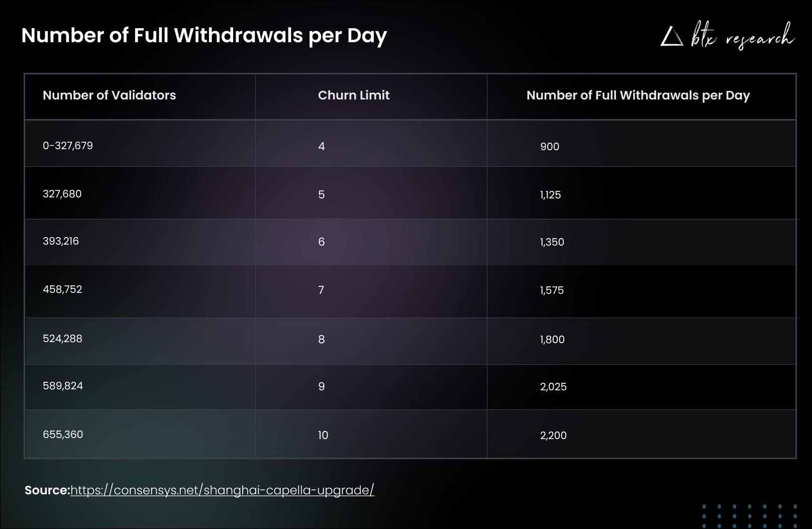Viewport: 812px width, 529px height.
Task: Open the consensys.net shanghai-capella-upgrade source link
Action: coord(222,490)
